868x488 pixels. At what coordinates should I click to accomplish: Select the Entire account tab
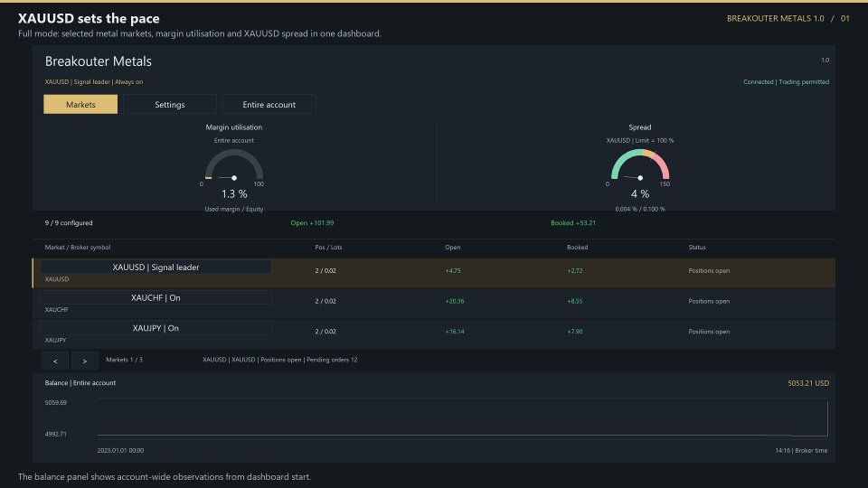pyautogui.click(x=269, y=104)
